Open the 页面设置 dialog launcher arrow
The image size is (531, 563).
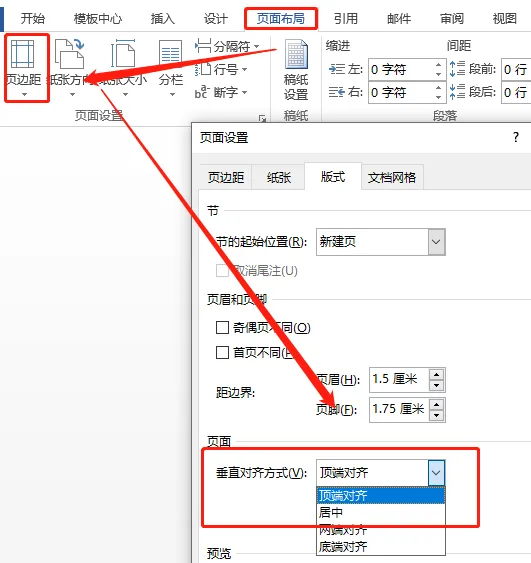coord(262,118)
